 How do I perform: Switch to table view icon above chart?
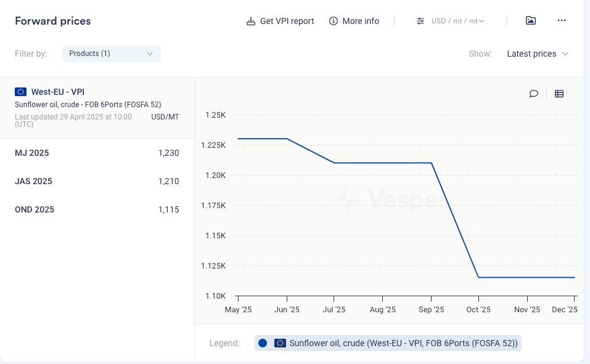click(x=559, y=94)
